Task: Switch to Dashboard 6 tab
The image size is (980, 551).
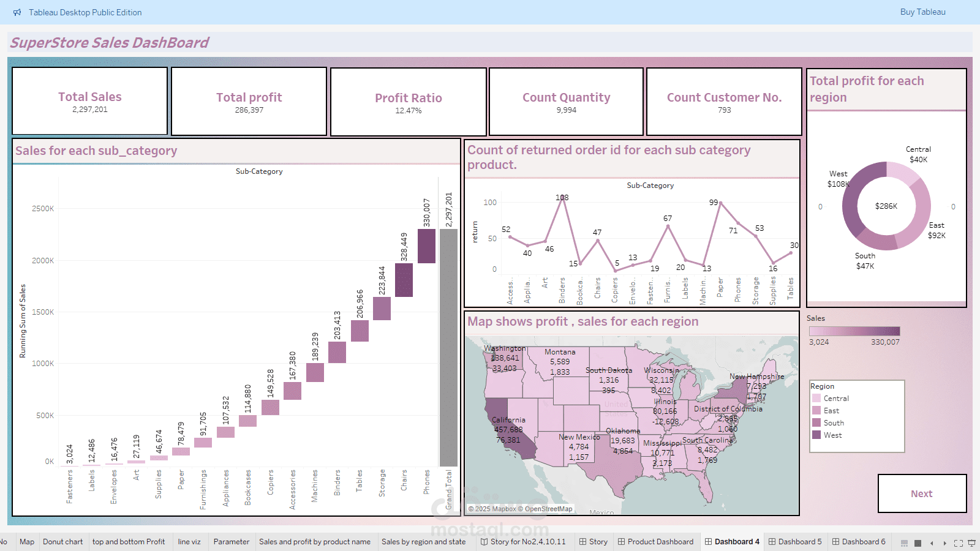Action: [x=859, y=542]
